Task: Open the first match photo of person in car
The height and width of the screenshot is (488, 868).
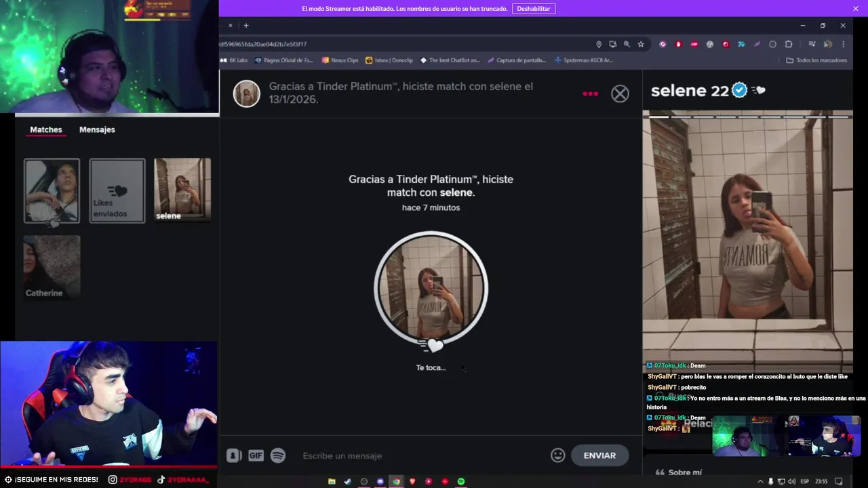Action: [x=52, y=190]
